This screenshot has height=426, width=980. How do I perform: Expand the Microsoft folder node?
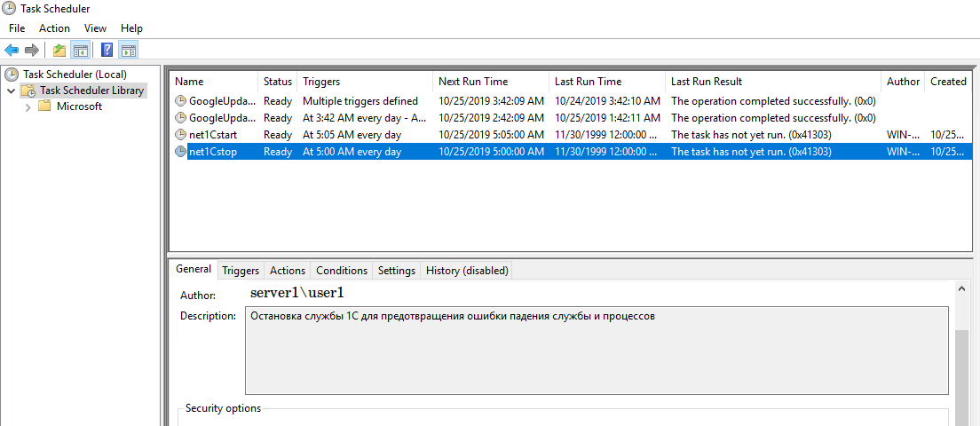(28, 106)
